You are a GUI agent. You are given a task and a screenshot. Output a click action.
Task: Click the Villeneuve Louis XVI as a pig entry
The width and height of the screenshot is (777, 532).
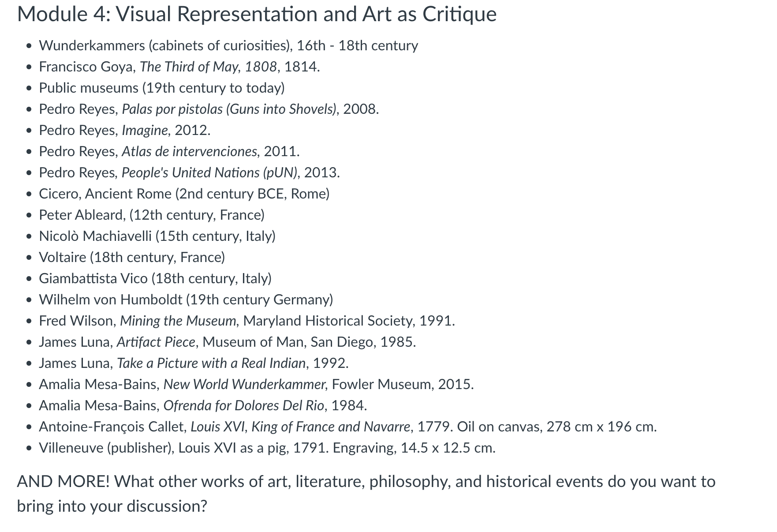coord(267,448)
